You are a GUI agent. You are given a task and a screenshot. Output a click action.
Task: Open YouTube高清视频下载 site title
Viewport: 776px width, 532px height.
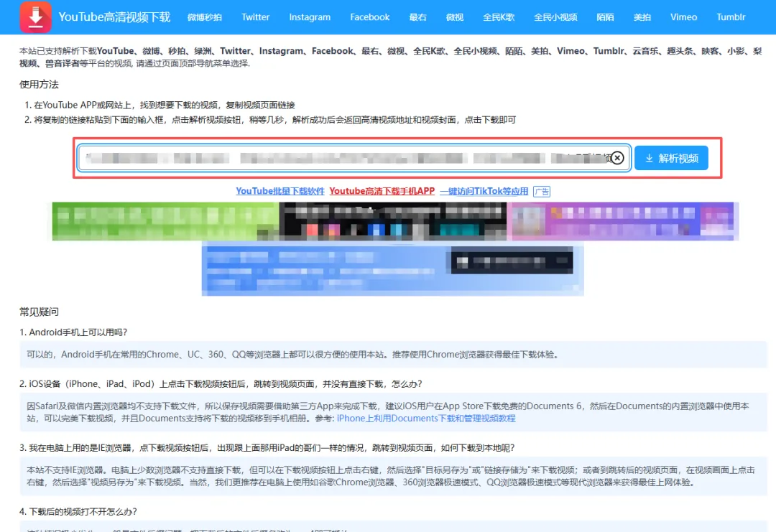[114, 17]
